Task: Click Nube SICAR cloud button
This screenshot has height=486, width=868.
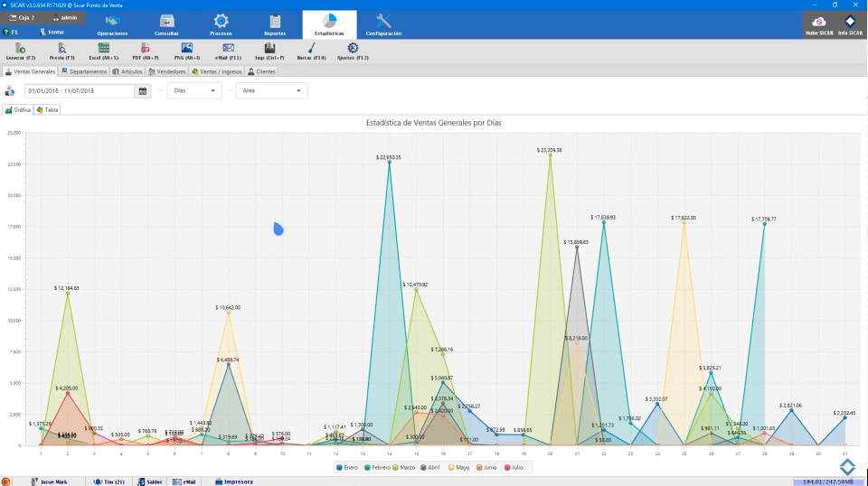Action: 819,24
